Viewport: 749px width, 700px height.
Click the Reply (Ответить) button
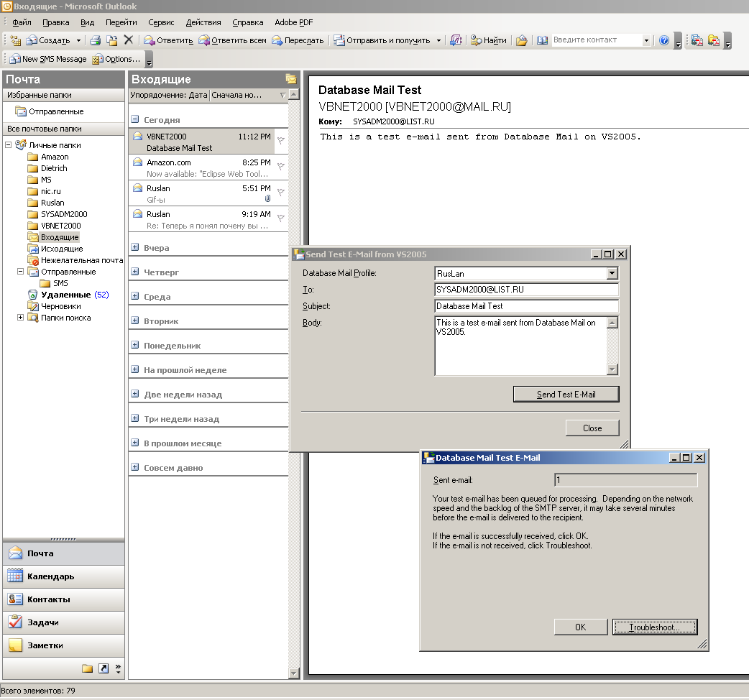coord(168,40)
